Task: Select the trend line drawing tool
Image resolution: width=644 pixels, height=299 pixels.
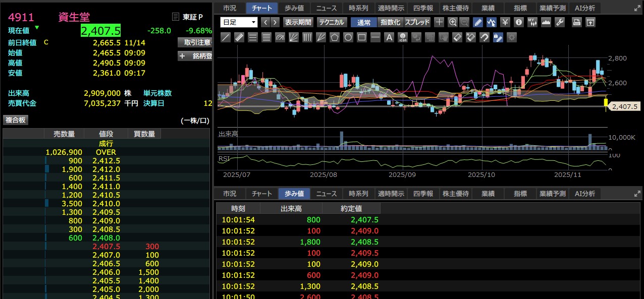Action: point(226,37)
